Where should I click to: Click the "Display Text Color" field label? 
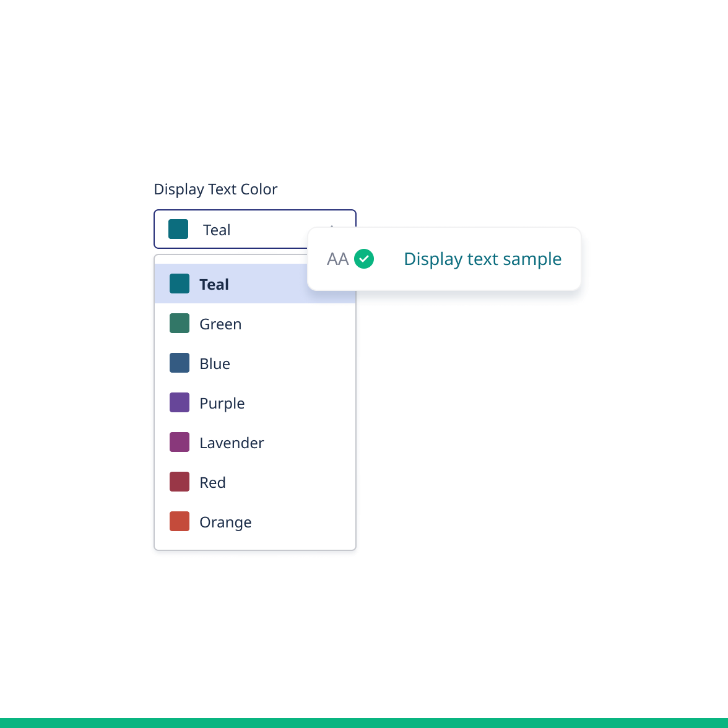click(x=215, y=189)
